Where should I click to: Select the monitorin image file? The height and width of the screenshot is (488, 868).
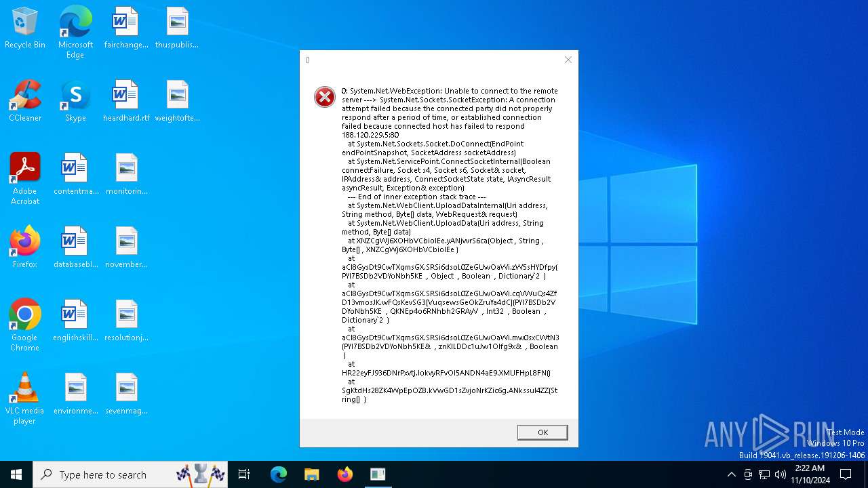tap(126, 175)
